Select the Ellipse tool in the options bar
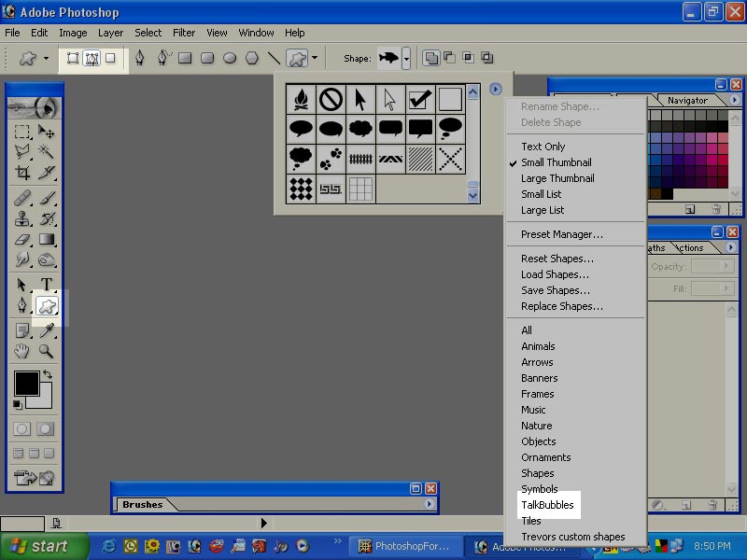This screenshot has height=560, width=747. (x=230, y=57)
